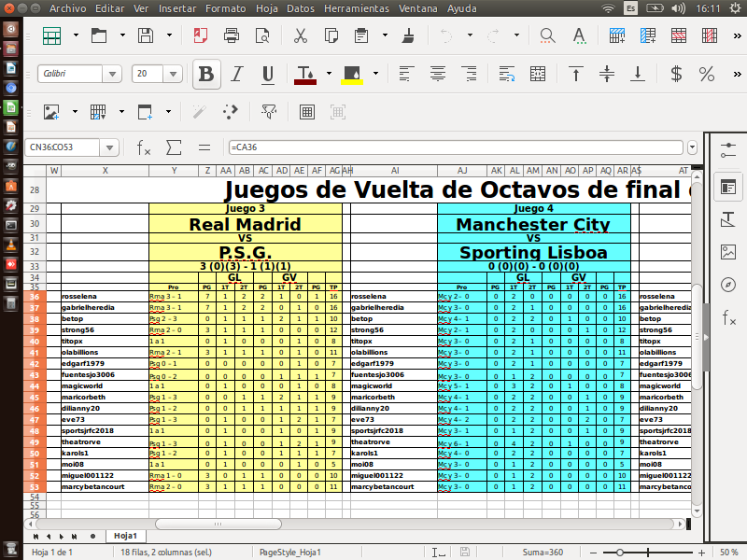The height and width of the screenshot is (560, 747).
Task: Click the Center Horizontally icon
Action: (438, 74)
